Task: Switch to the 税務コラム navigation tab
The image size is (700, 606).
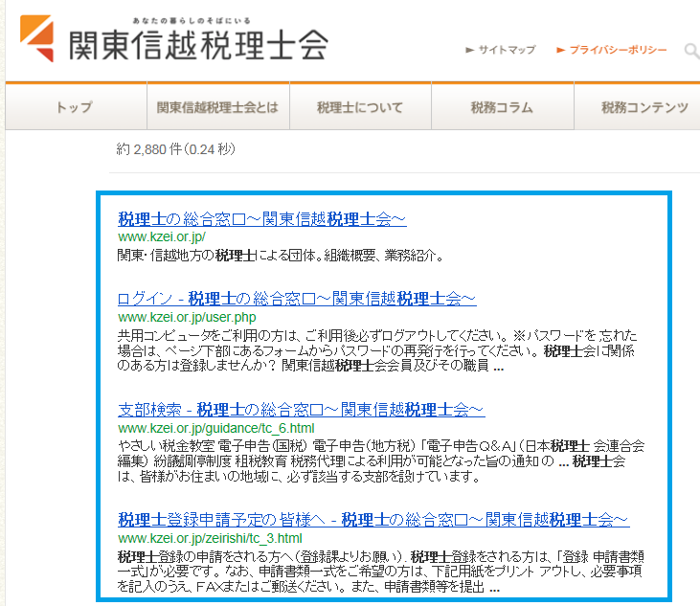Action: click(x=502, y=107)
